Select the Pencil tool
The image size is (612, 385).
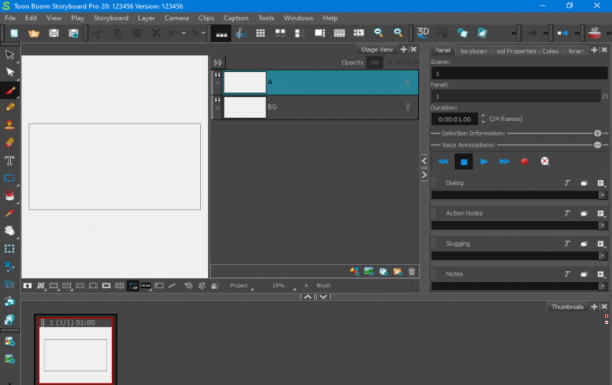10,107
